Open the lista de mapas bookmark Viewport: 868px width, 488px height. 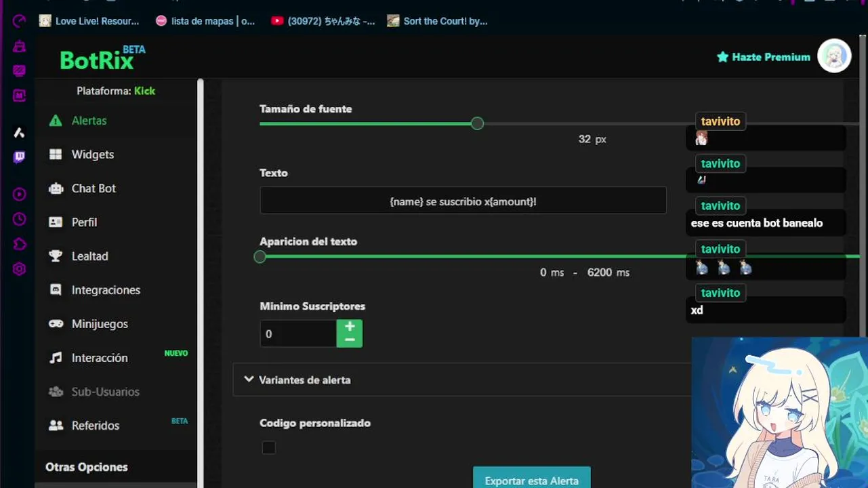tap(205, 21)
